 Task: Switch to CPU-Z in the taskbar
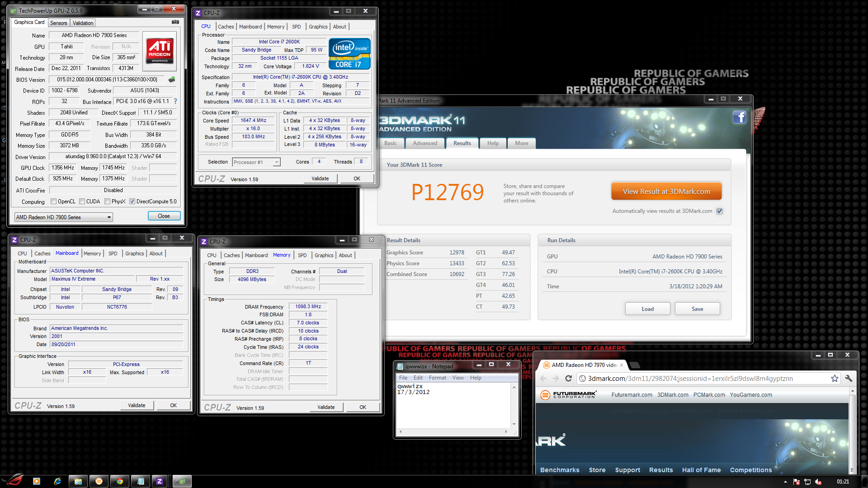[160, 481]
